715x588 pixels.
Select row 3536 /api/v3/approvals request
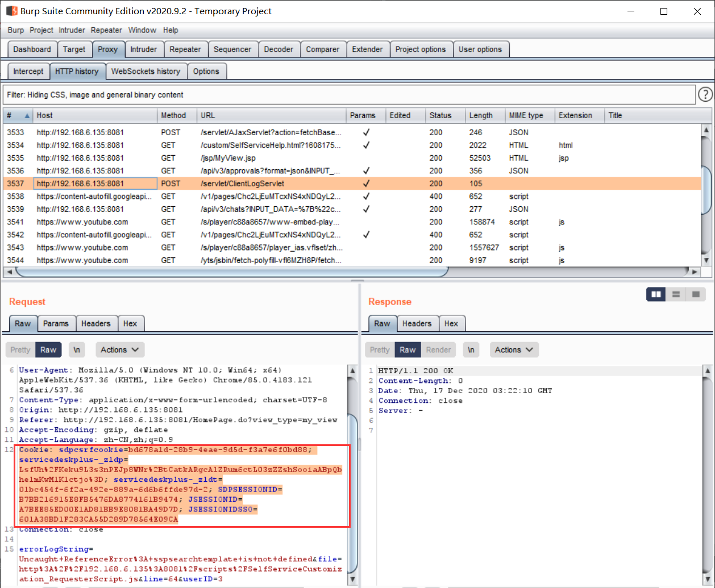(352, 170)
